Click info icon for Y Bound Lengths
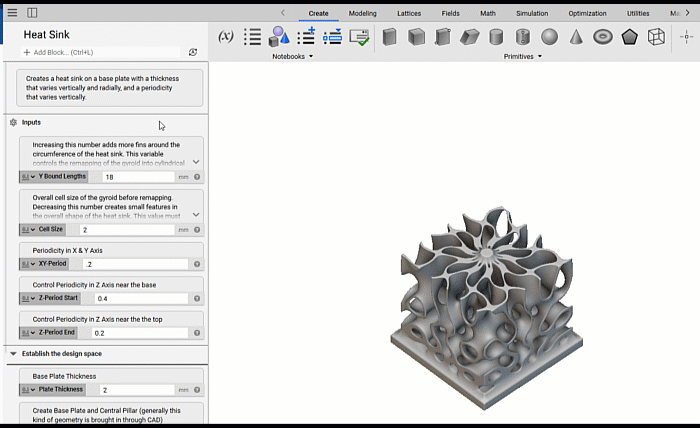The width and height of the screenshot is (700, 428). 197,177
